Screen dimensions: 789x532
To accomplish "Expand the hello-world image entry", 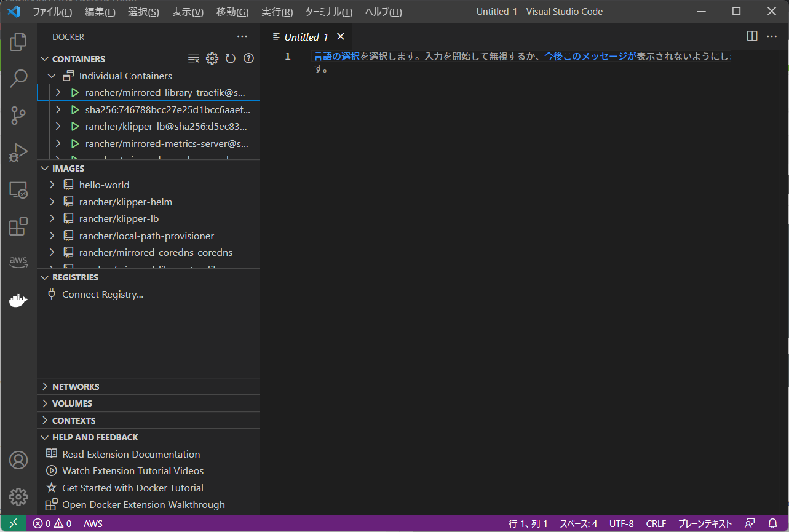I will tap(104, 185).
